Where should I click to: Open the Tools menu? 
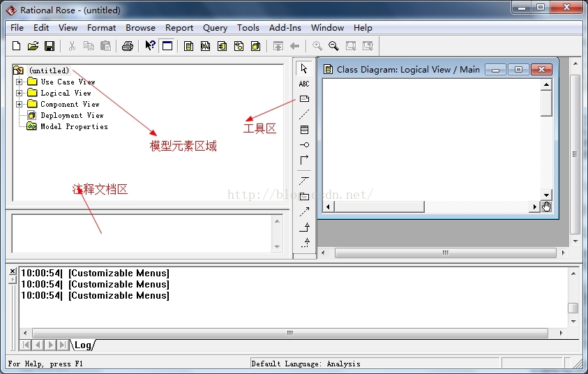(x=248, y=28)
